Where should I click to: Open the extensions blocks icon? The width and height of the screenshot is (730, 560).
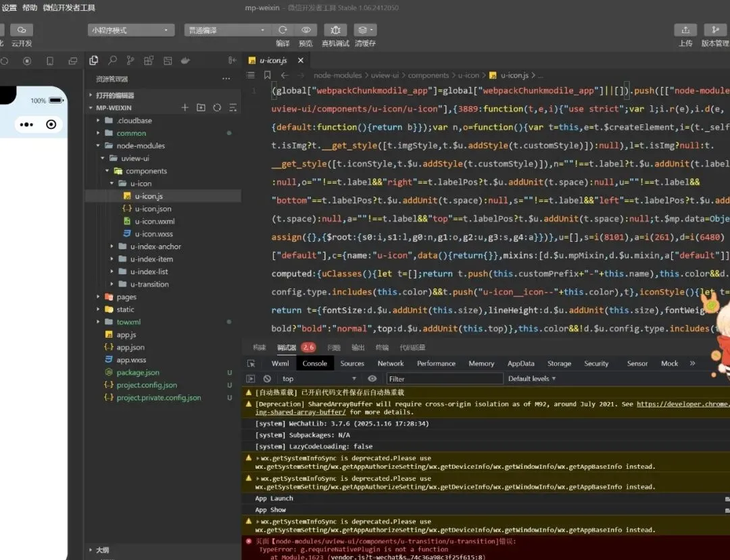tap(149, 61)
